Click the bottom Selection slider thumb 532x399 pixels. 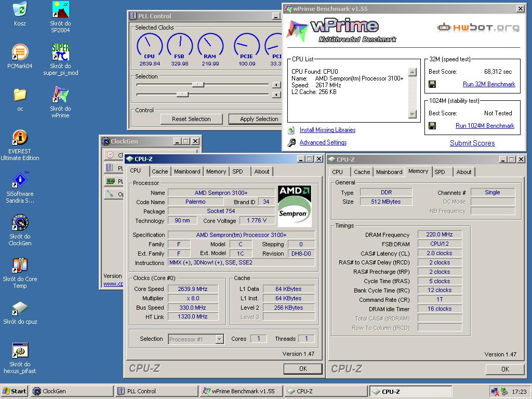coord(182,95)
